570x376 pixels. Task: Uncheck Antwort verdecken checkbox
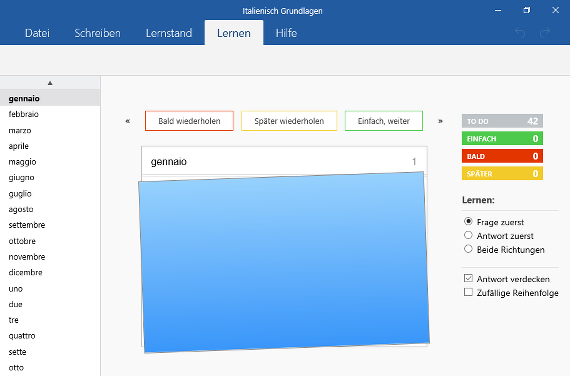point(468,279)
